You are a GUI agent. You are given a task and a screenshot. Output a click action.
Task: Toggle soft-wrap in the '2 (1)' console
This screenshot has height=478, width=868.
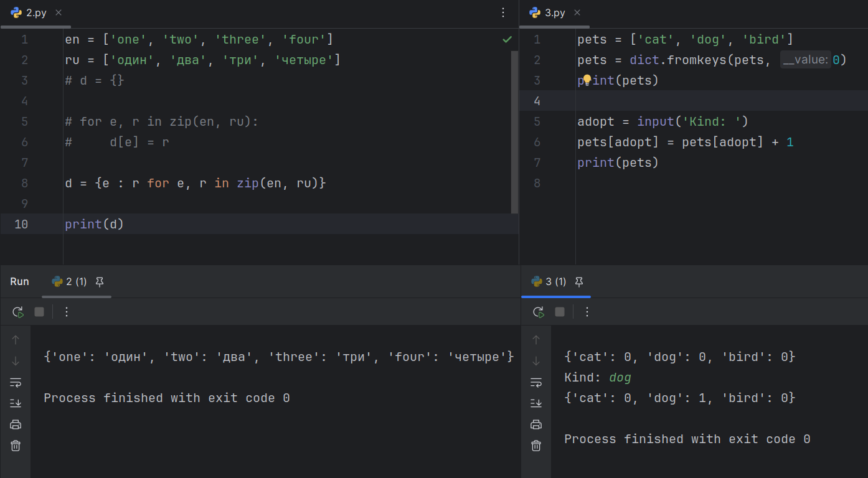point(16,382)
